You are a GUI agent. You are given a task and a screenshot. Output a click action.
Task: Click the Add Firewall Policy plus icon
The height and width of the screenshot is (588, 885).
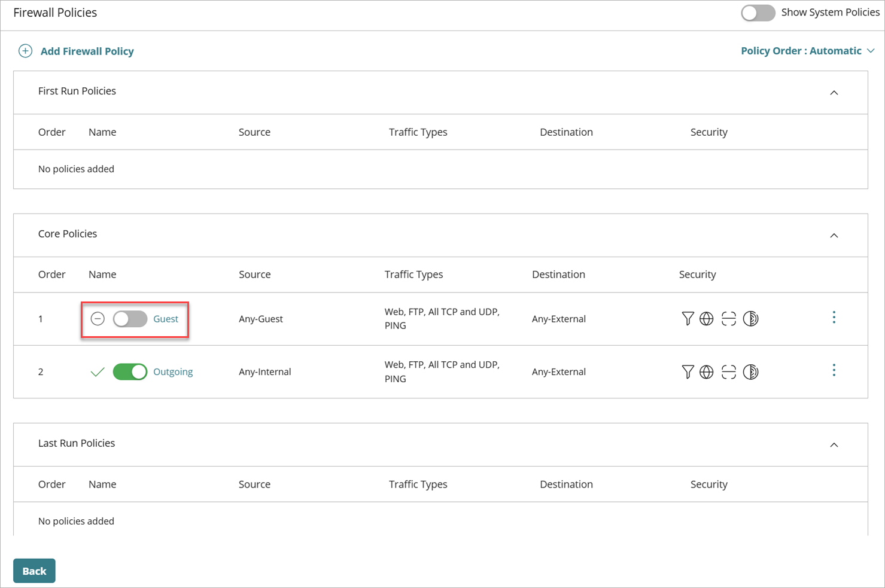click(x=25, y=51)
